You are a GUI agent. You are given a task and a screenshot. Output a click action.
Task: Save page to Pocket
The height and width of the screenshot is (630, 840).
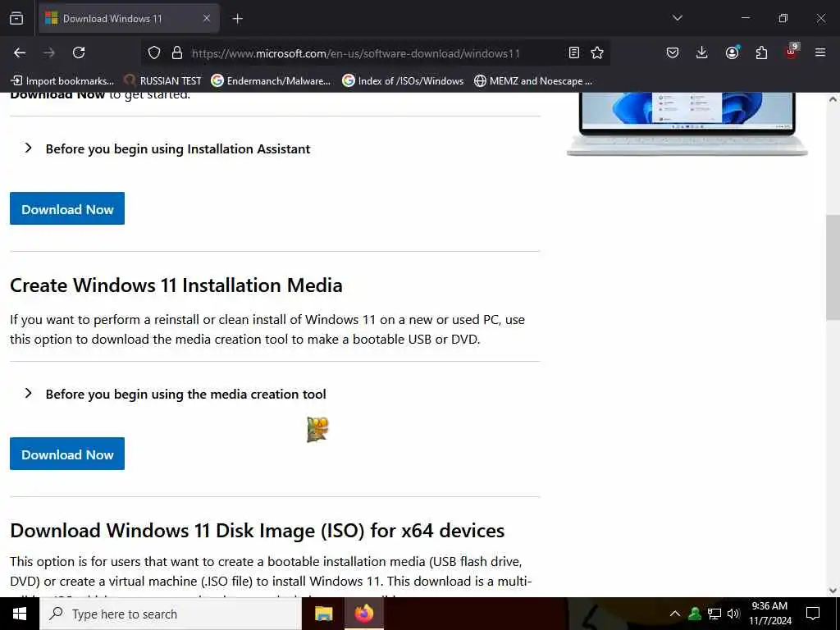point(673,52)
